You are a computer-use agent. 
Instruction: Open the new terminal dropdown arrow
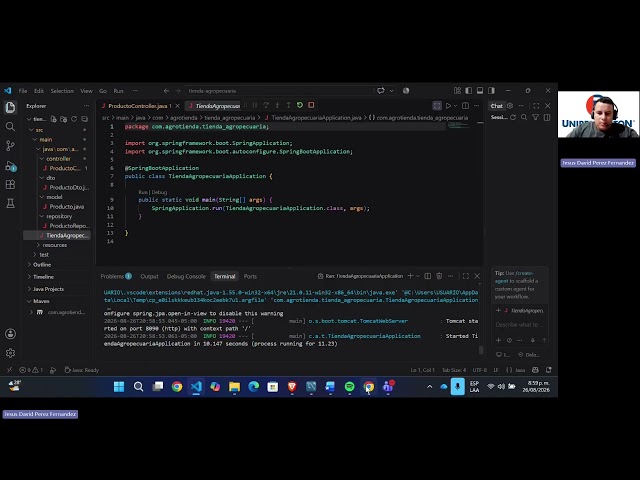click(x=418, y=276)
